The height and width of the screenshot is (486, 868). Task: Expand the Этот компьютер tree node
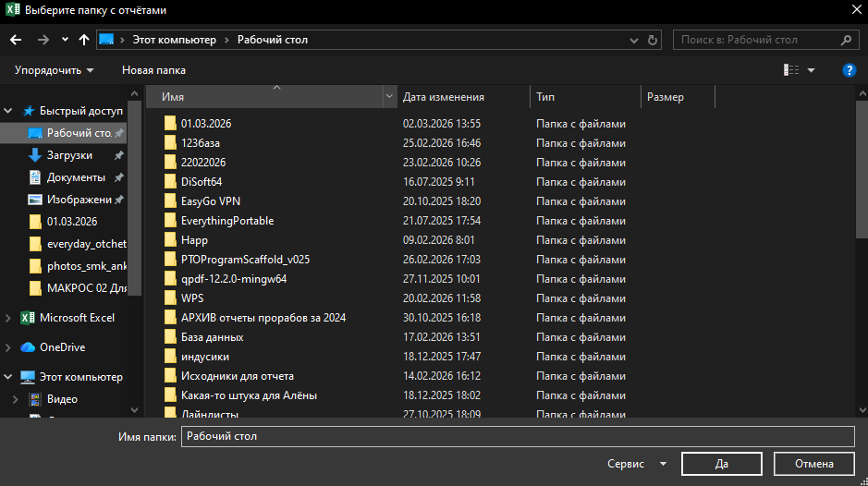click(9, 377)
